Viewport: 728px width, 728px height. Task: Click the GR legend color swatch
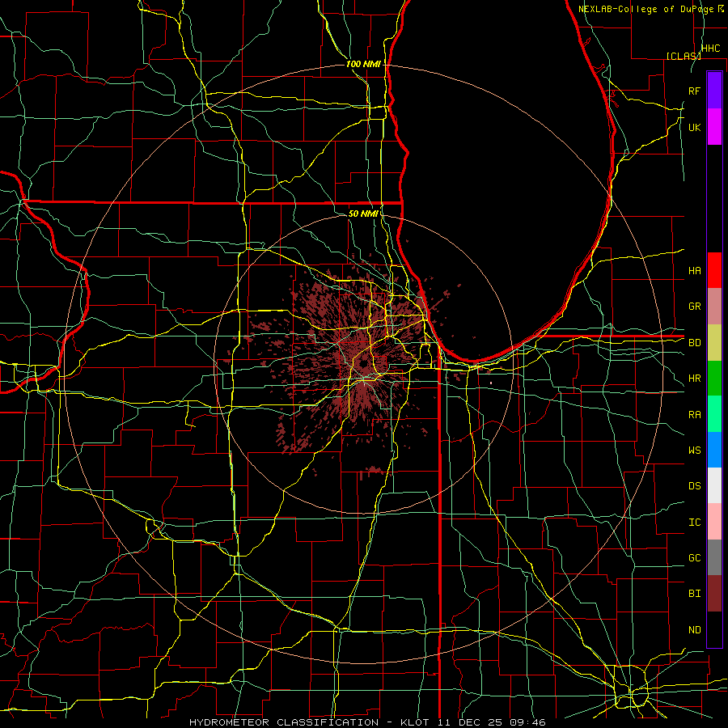coord(714,307)
